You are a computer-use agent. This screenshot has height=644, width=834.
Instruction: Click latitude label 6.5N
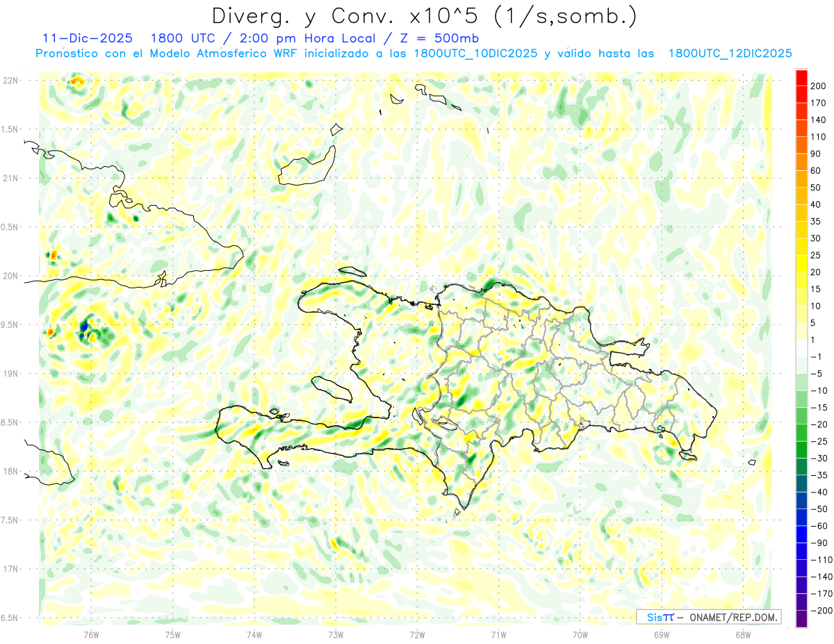[x=10, y=618]
